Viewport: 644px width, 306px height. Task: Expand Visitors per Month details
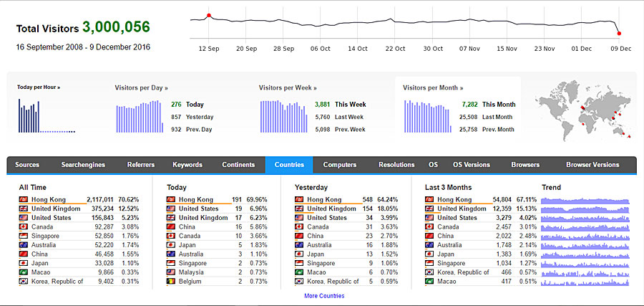coord(432,88)
